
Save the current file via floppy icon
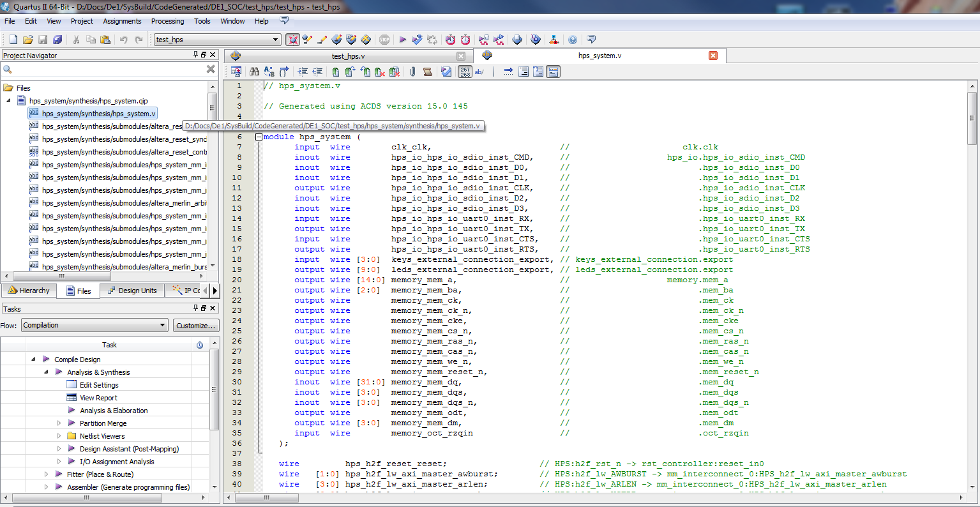43,40
